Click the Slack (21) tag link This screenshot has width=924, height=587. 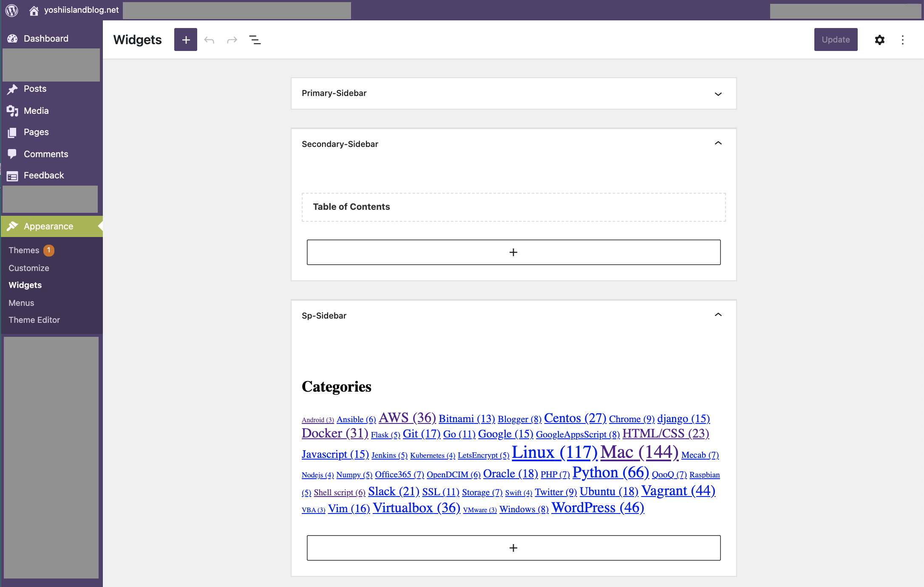394,491
